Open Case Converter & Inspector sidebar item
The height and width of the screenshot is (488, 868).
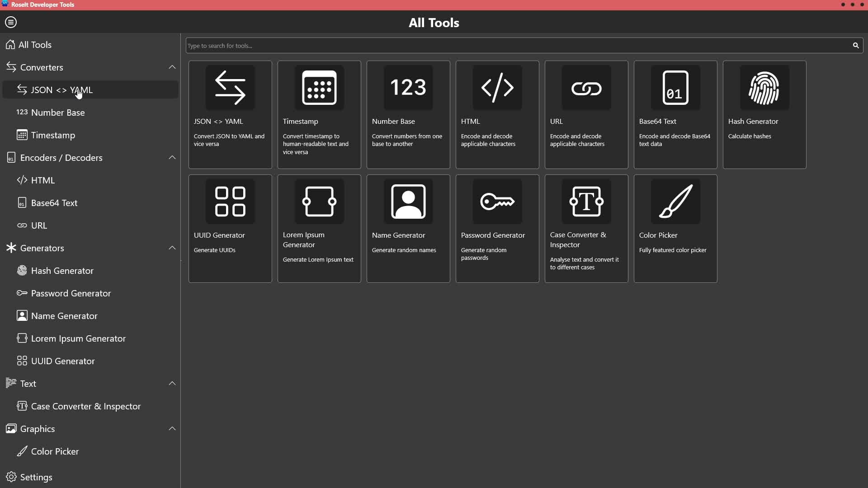86,406
